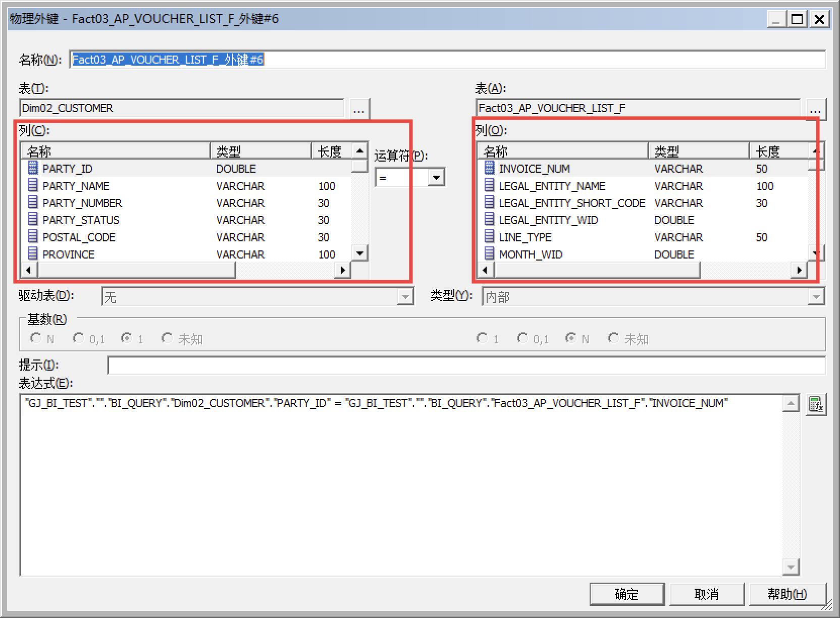The height and width of the screenshot is (618, 840).
Task: Select left cardinality radio button N
Action: pyautogui.click(x=36, y=338)
